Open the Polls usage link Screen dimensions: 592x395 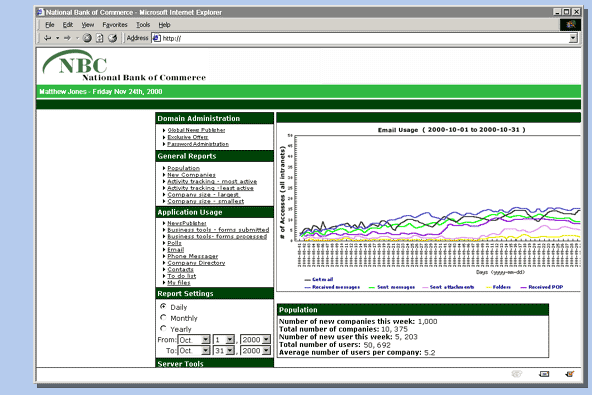tap(174, 243)
